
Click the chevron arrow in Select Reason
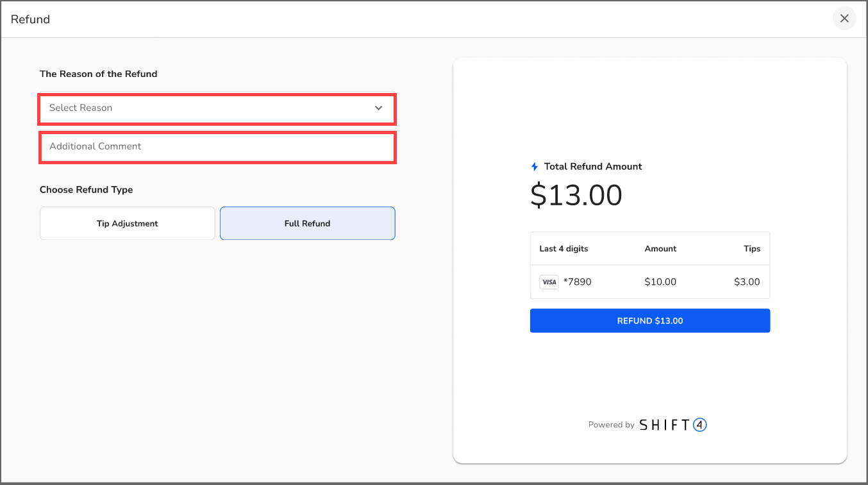(x=379, y=108)
